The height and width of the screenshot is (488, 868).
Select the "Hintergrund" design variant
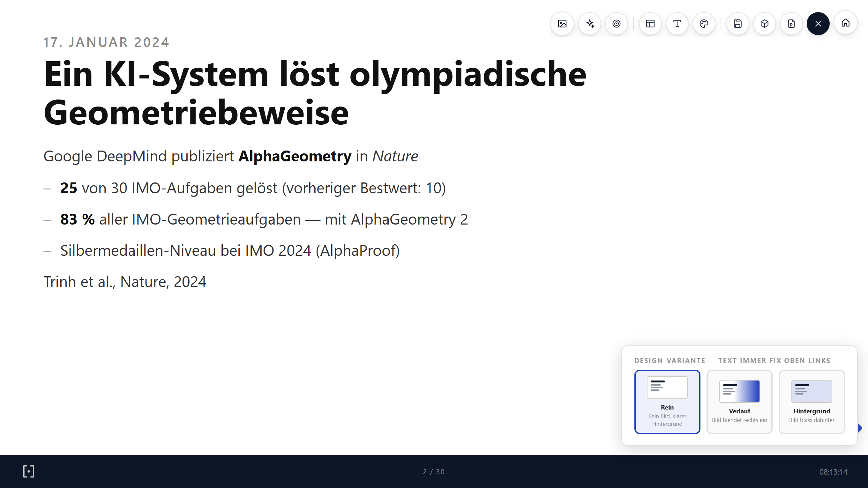click(812, 402)
